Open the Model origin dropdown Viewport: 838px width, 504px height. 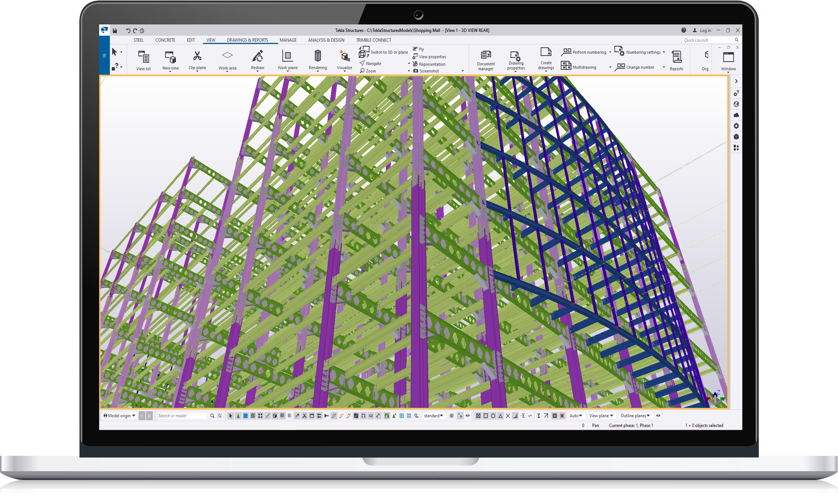coord(119,416)
